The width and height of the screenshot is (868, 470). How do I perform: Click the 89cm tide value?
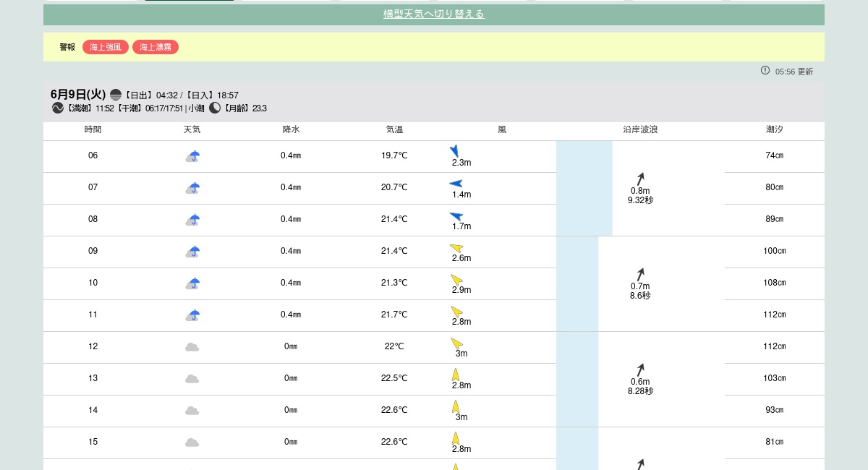tap(774, 219)
